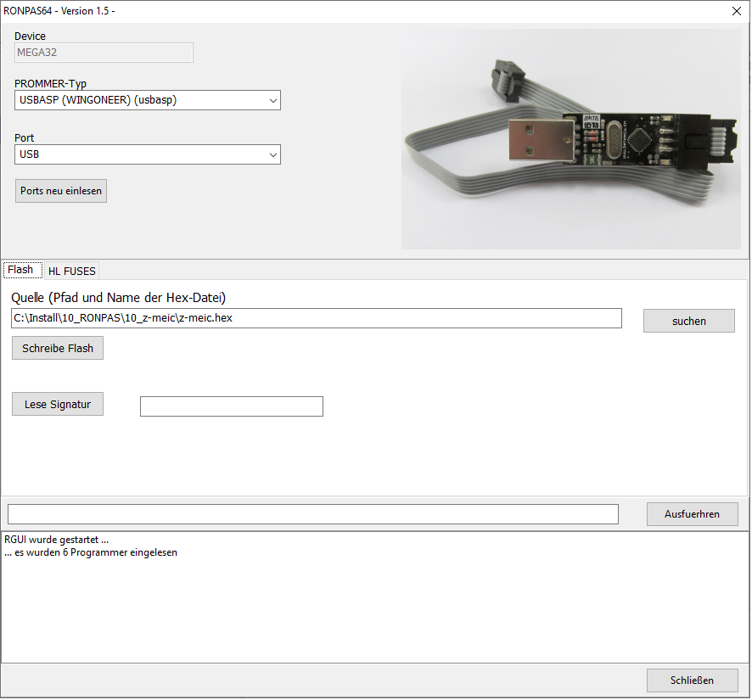Image resolution: width=752 pixels, height=700 pixels.
Task: Browse for hex file with suchen
Action: coord(688,321)
